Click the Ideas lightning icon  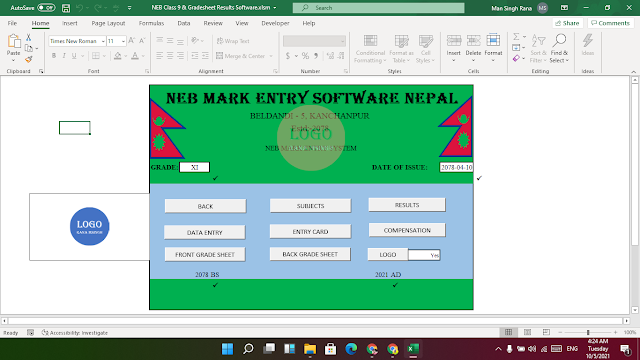[x=588, y=41]
